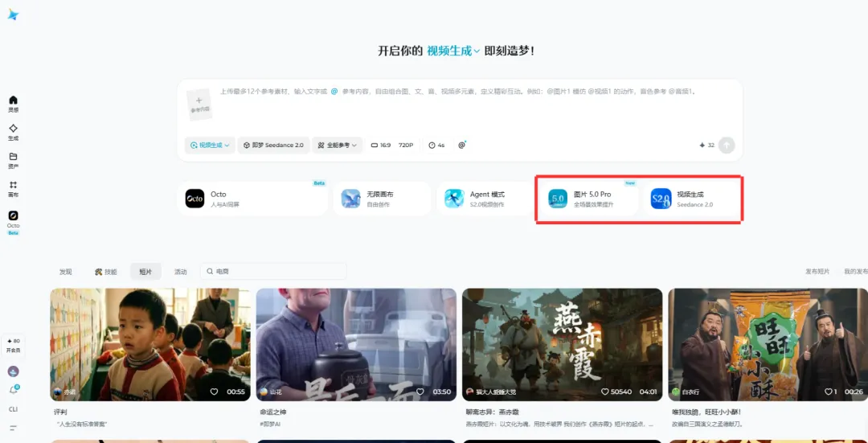Open the 评判 classroom video thumbnail

(x=150, y=344)
